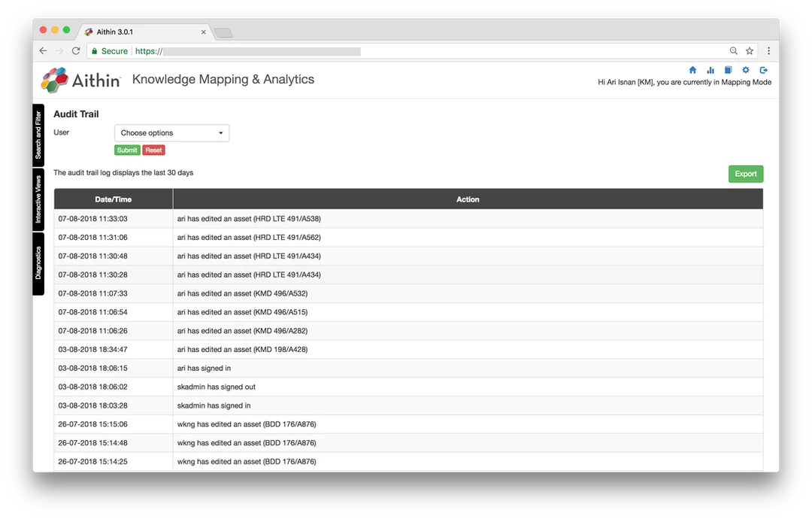Viewport: 812px width, 519px height.
Task: Click the green Submit button
Action: pyautogui.click(x=127, y=150)
